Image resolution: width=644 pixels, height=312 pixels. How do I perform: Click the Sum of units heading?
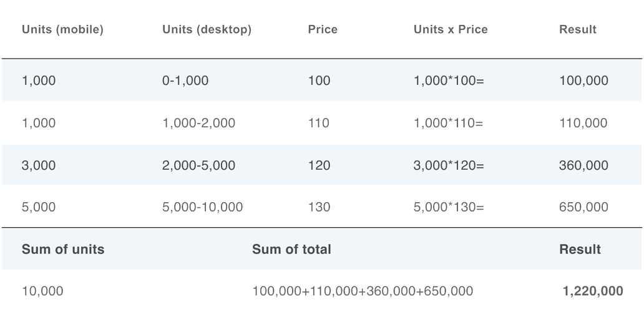pos(63,250)
